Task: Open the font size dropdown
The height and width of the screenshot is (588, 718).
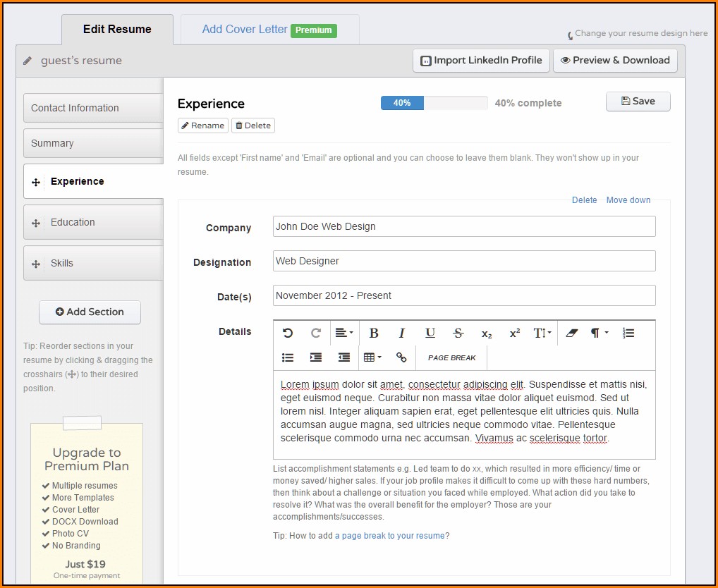Action: point(542,333)
